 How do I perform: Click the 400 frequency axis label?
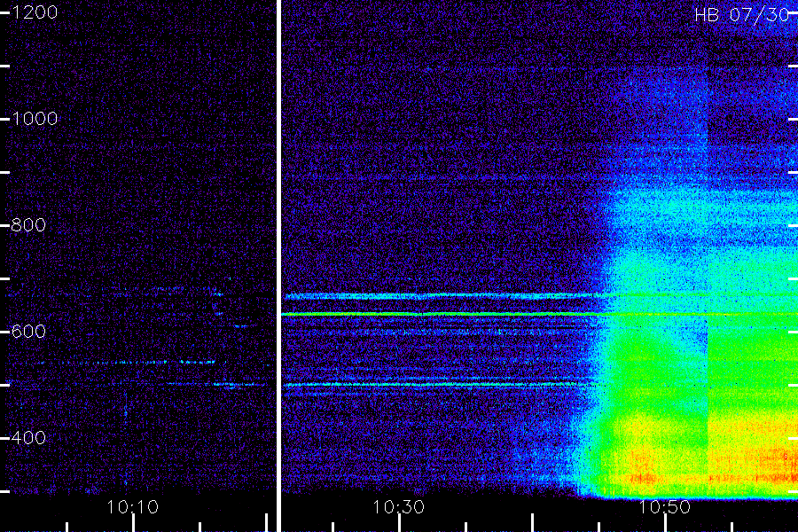(28, 437)
